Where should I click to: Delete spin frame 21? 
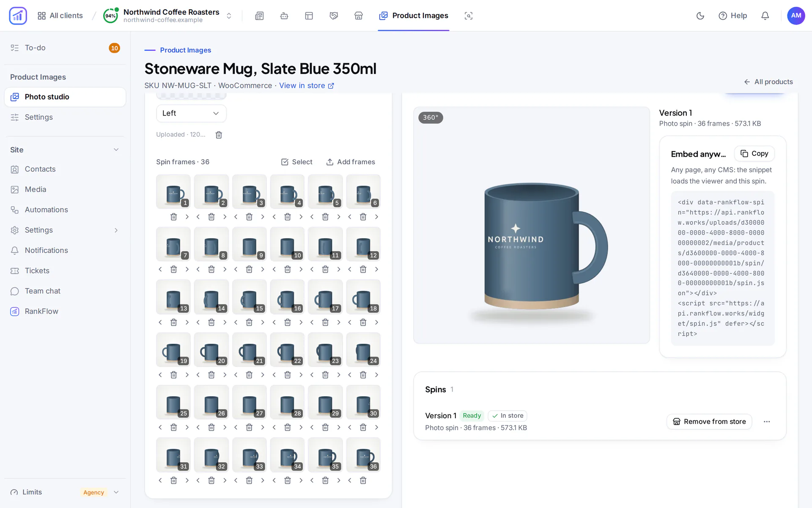249,375
